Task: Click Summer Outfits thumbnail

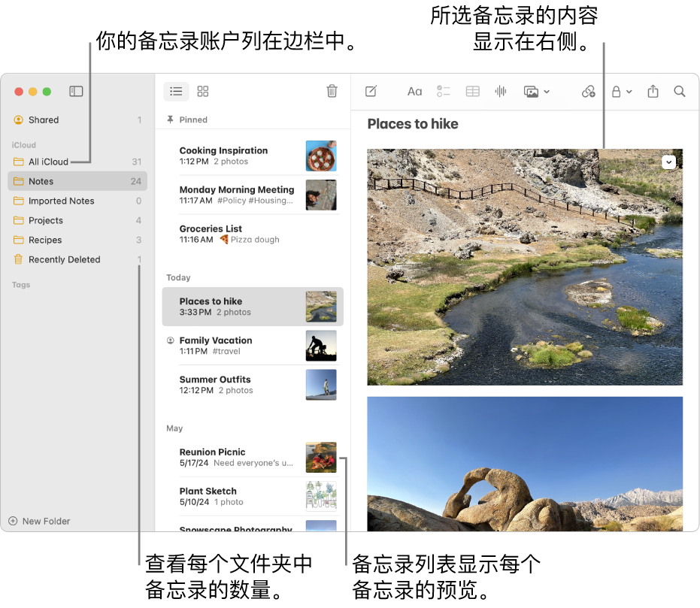Action: point(321,385)
